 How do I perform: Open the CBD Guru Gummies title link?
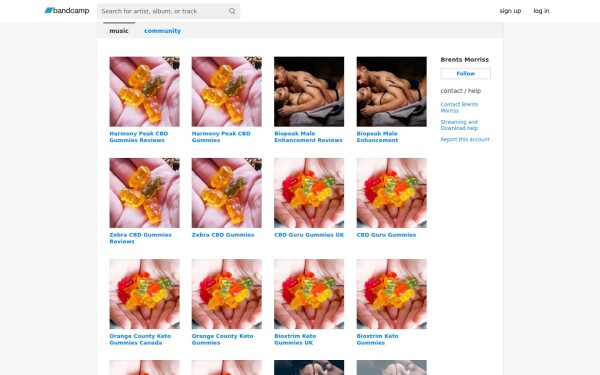click(386, 235)
